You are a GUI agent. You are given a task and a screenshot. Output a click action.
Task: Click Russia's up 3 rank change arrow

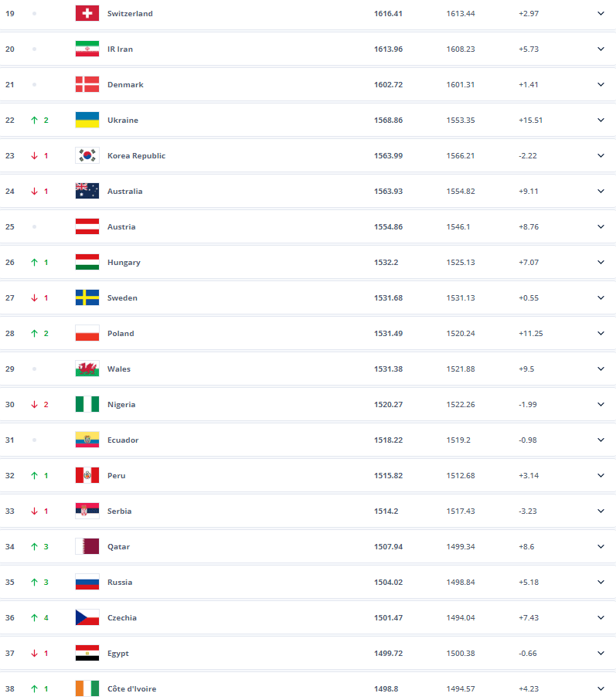[x=35, y=582]
